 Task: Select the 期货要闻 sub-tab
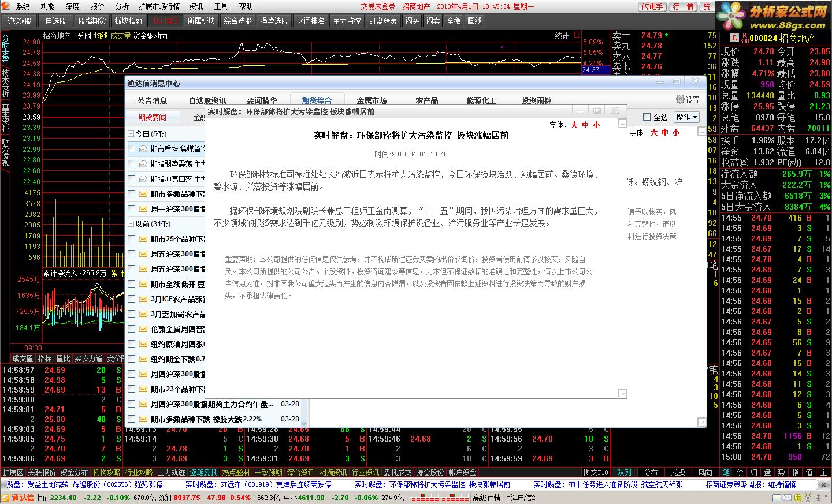click(x=152, y=117)
